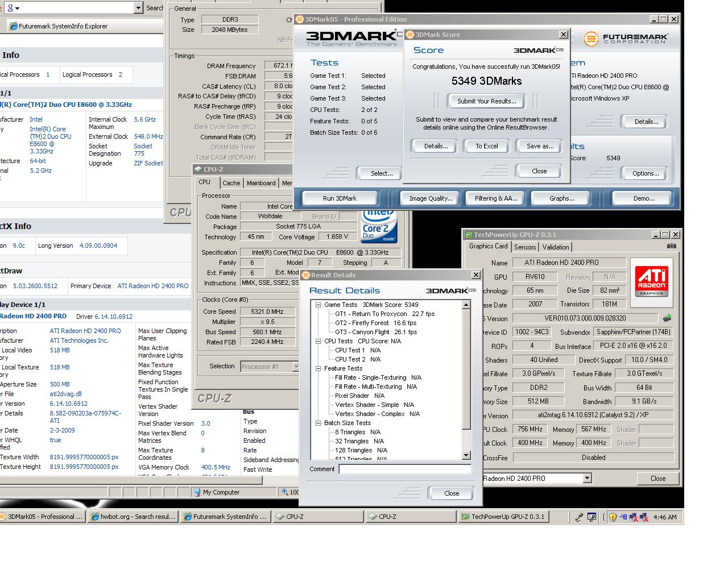This screenshot has width=728, height=582.
Task: Click the hwbot.org taskbar button
Action: 133,517
